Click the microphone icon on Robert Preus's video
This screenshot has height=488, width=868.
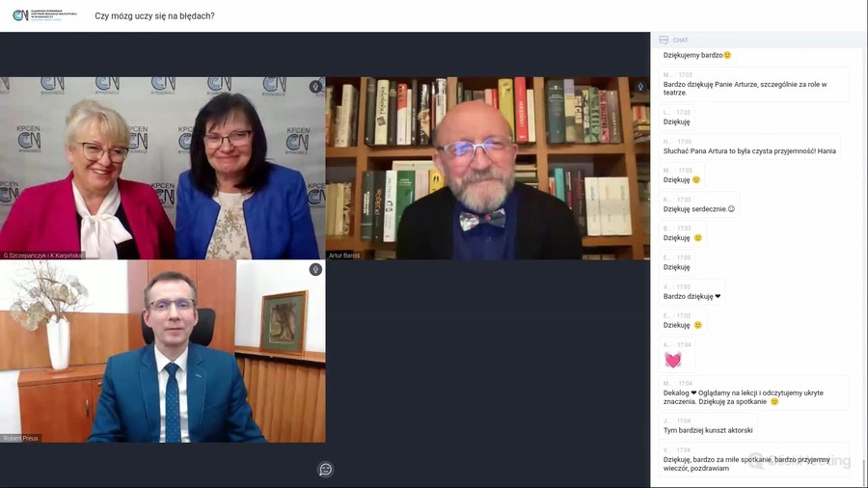tap(315, 270)
